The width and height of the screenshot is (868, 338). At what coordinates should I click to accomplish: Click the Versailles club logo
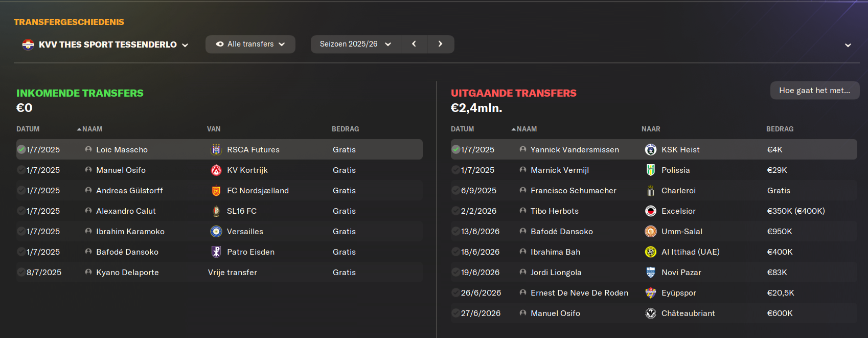click(x=216, y=231)
